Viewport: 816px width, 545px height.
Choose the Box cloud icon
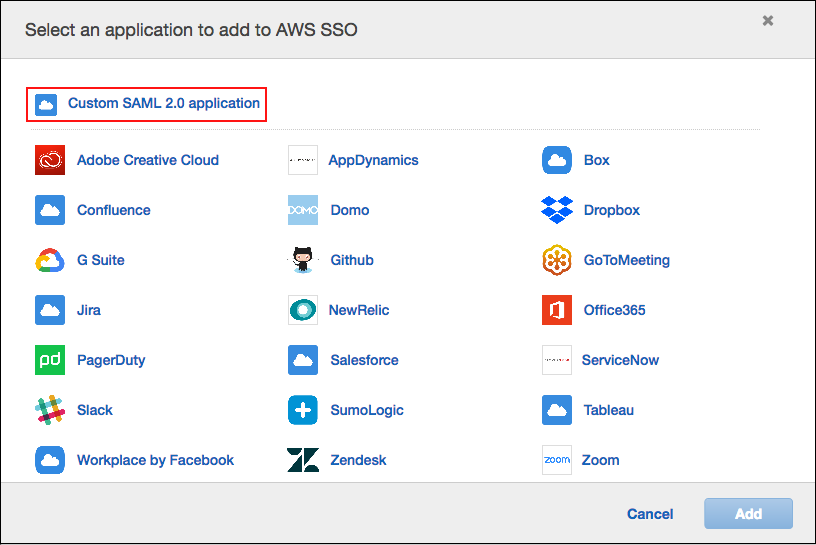pyautogui.click(x=557, y=160)
